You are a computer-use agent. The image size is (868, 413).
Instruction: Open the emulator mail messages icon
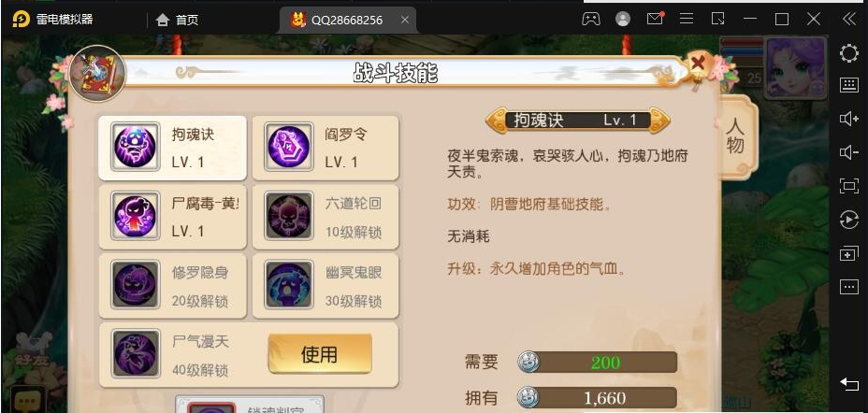(655, 19)
